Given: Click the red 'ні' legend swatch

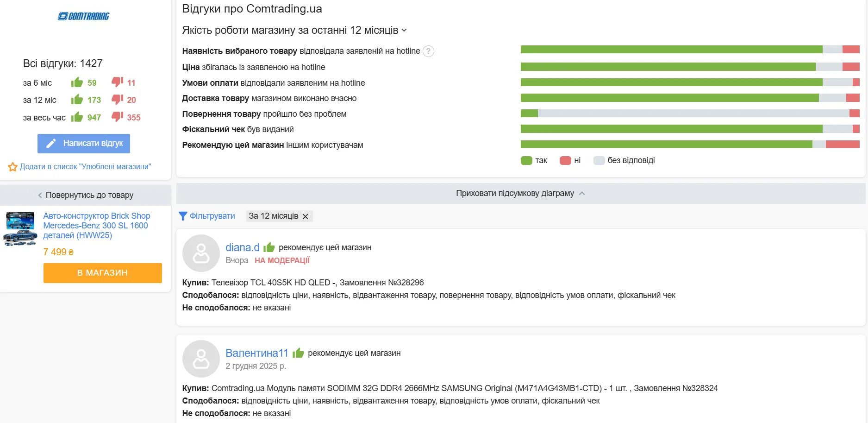Looking at the screenshot, I should pos(565,161).
